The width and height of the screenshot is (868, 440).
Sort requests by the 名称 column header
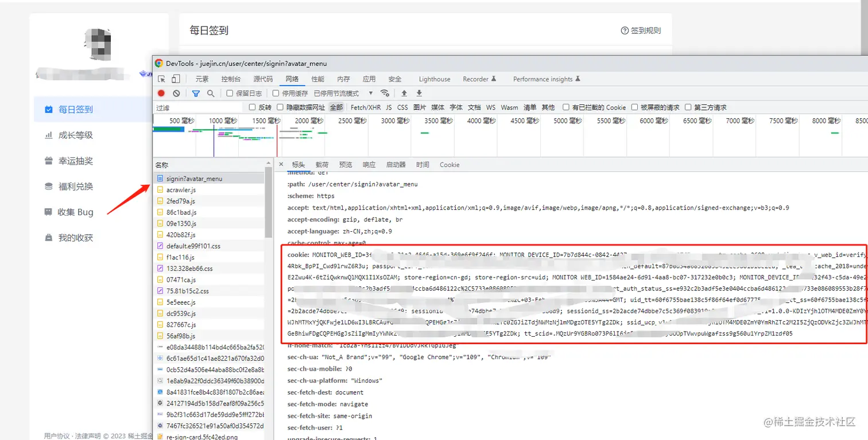point(161,165)
